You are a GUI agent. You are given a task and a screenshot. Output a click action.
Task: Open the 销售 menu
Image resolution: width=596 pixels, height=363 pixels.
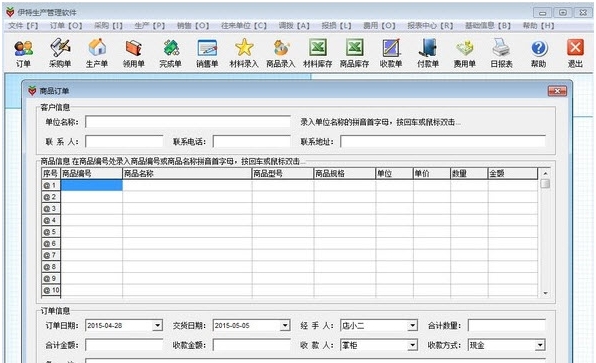(193, 25)
